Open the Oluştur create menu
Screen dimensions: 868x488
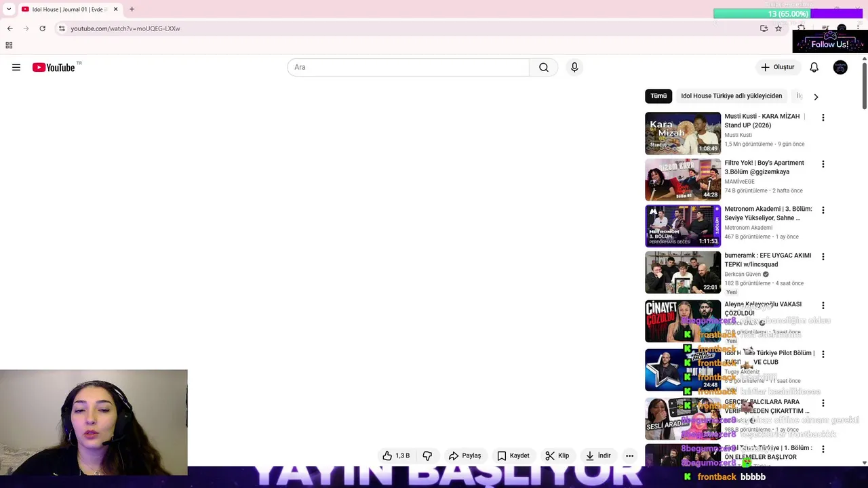pos(777,67)
